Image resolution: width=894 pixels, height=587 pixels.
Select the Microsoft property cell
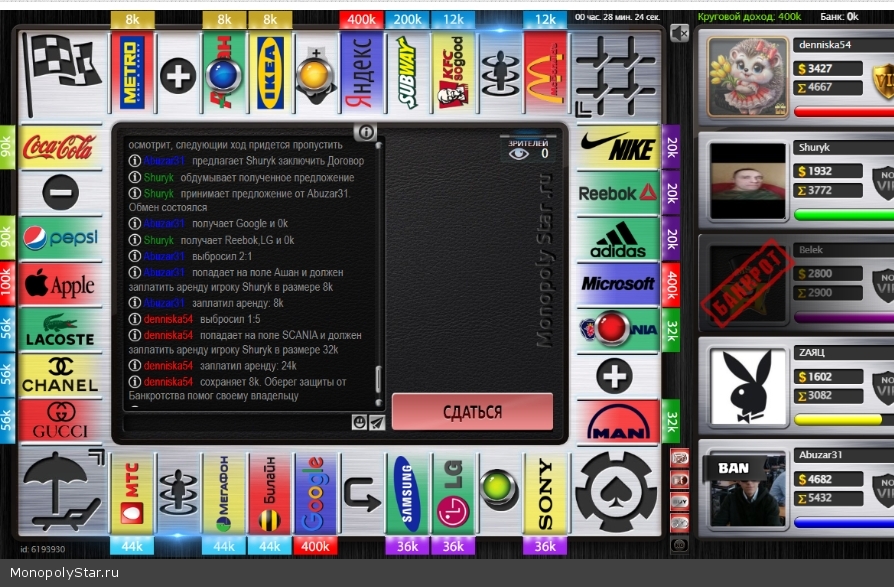[x=617, y=284]
